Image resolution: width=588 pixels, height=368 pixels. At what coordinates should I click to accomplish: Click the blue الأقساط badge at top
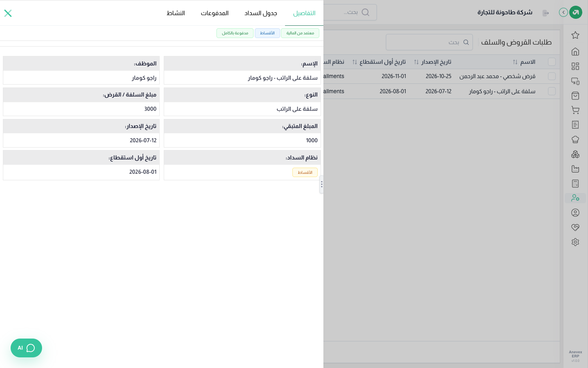(267, 33)
